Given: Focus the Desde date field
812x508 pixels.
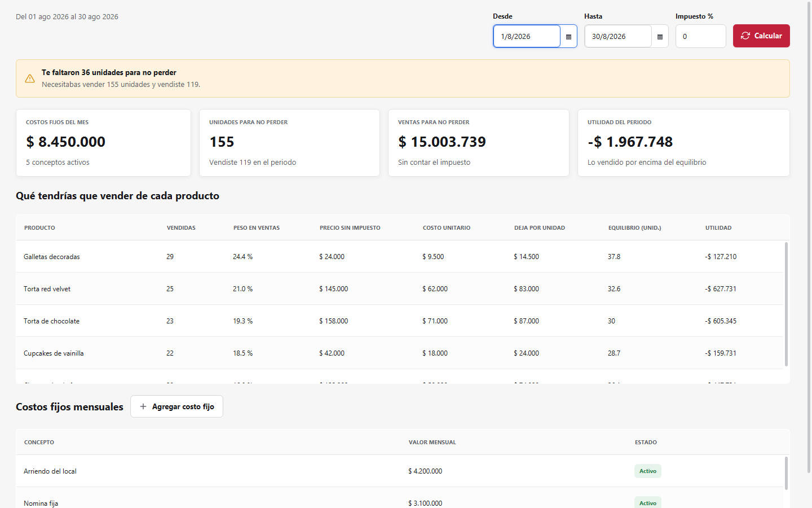Looking at the screenshot, I should tap(527, 36).
